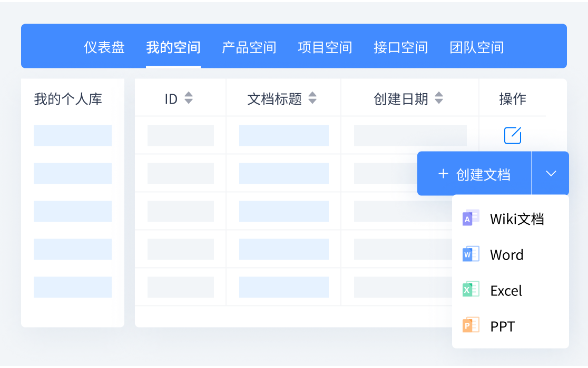Sort by 创建日期 using sort arrows
This screenshot has height=368, width=588.
(439, 98)
